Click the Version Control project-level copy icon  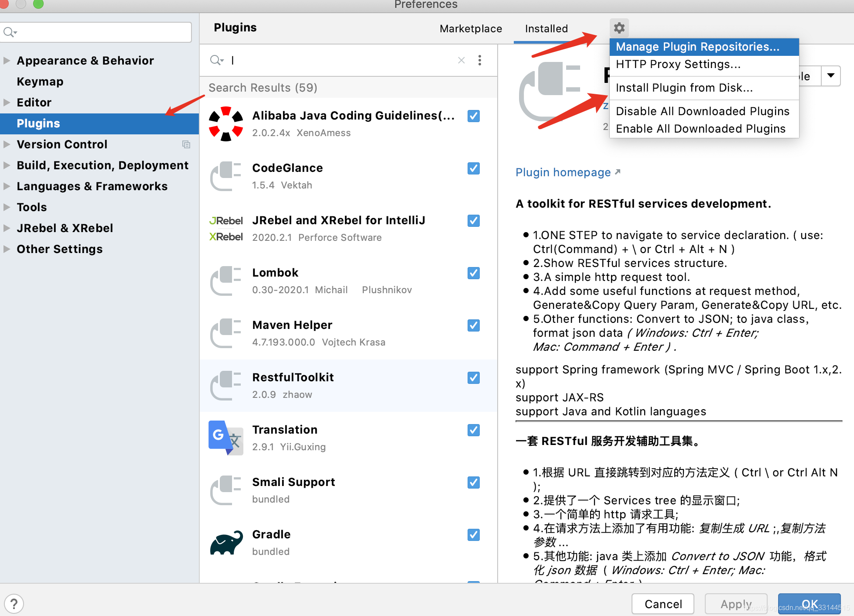pyautogui.click(x=186, y=144)
